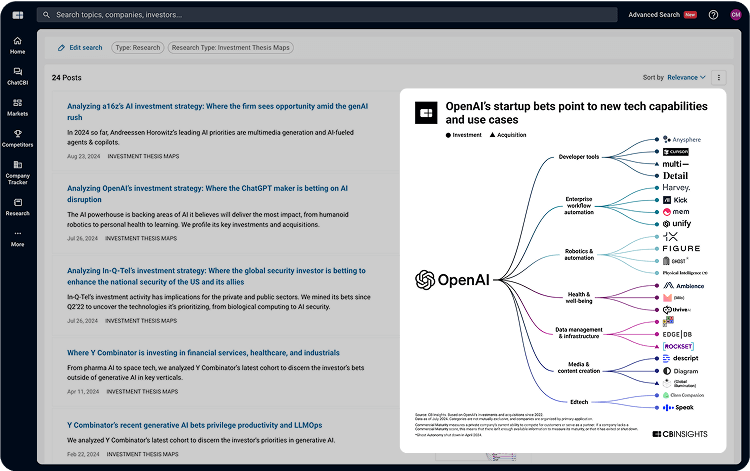Open Research section in sidebar
The width and height of the screenshot is (750, 471).
point(17,206)
